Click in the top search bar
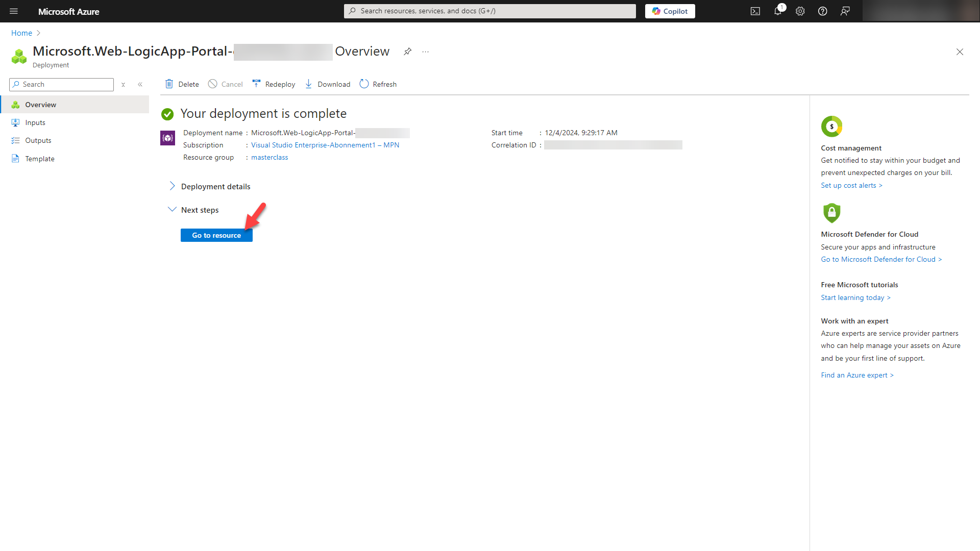 pos(489,11)
